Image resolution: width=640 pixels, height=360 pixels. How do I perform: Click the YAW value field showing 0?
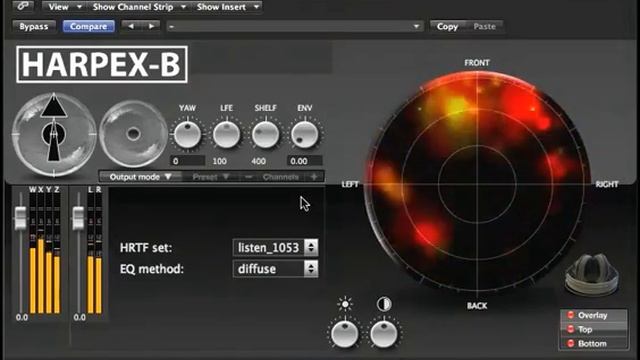pyautogui.click(x=187, y=161)
